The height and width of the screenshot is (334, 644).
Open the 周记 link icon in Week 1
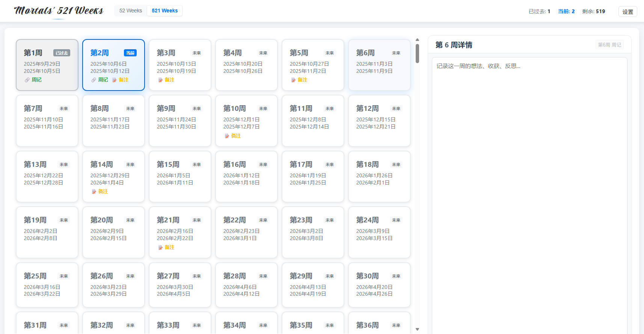(x=27, y=80)
